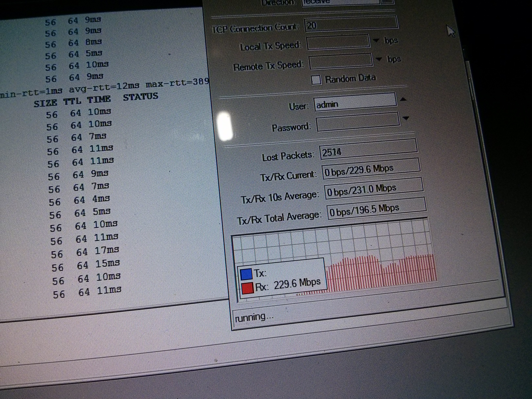The image size is (532, 399).
Task: Click the red Rx legend swatch
Action: tap(248, 288)
